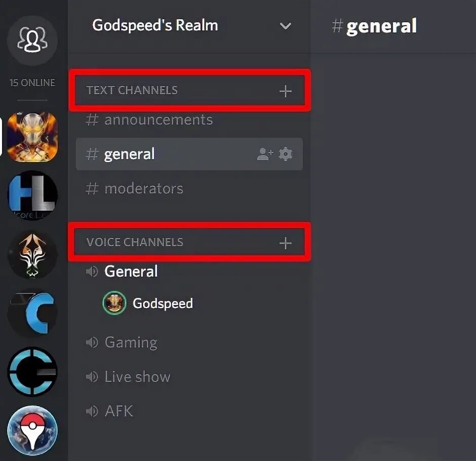Open invite icon on general channel
Screen dimensions: 476x461
[265, 154]
